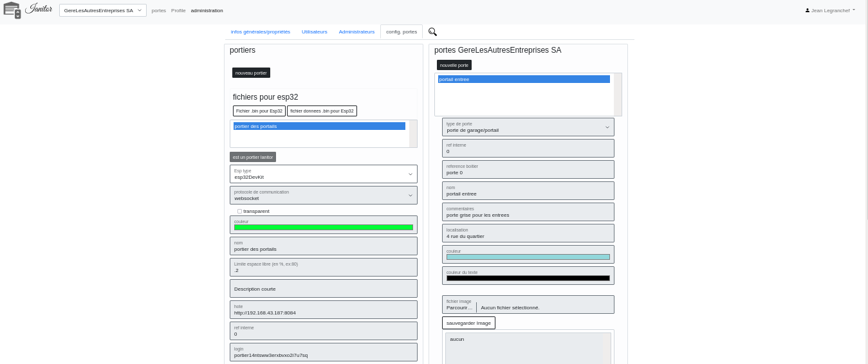Viewport: 868px width, 364px height.
Task: Switch to the Utilisateurs tab
Action: coord(314,32)
